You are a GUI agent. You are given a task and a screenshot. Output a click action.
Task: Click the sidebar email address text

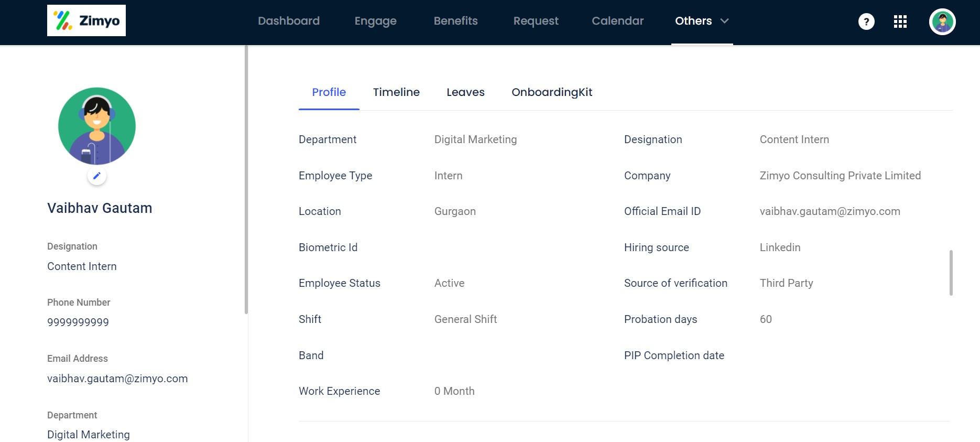pos(117,379)
